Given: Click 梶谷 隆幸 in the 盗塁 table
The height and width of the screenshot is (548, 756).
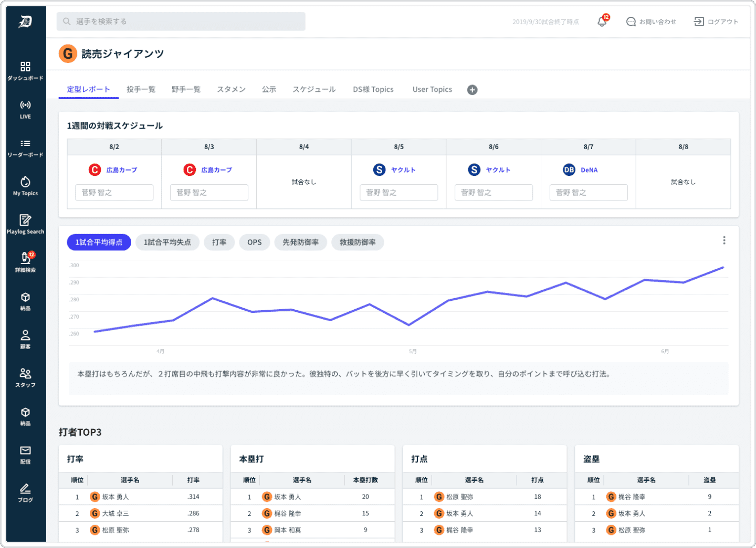Looking at the screenshot, I should (x=632, y=497).
